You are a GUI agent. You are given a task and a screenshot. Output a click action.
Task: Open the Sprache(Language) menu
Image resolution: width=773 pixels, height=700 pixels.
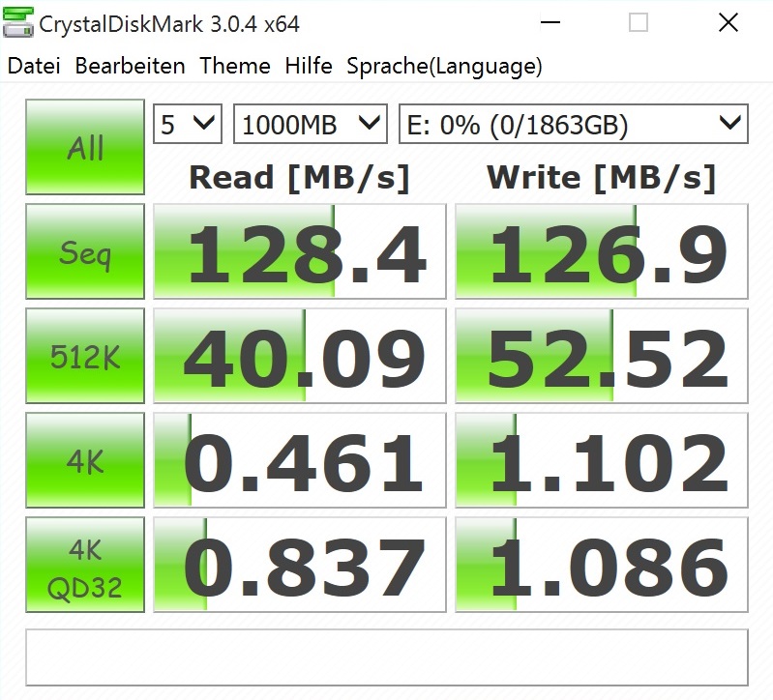pyautogui.click(x=444, y=66)
